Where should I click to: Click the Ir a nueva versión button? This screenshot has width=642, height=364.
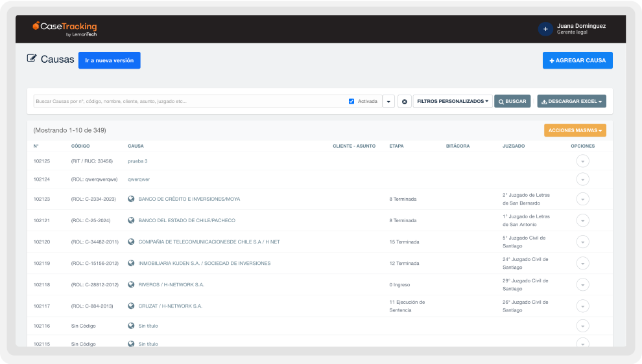109,60
